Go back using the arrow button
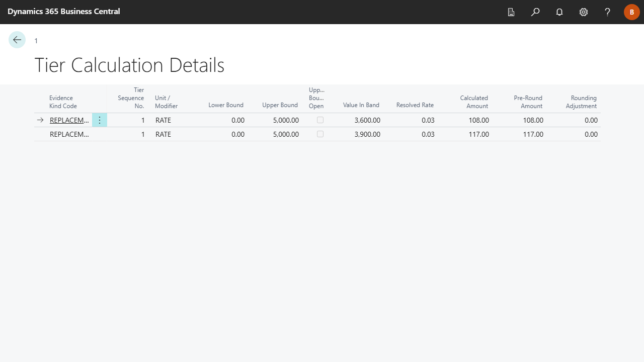Screen dimensions: 644x362 pyautogui.click(x=17, y=40)
